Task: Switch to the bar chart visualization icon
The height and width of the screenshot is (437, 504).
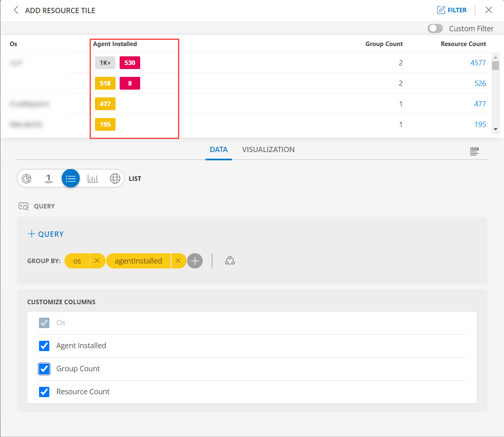Action: click(92, 178)
